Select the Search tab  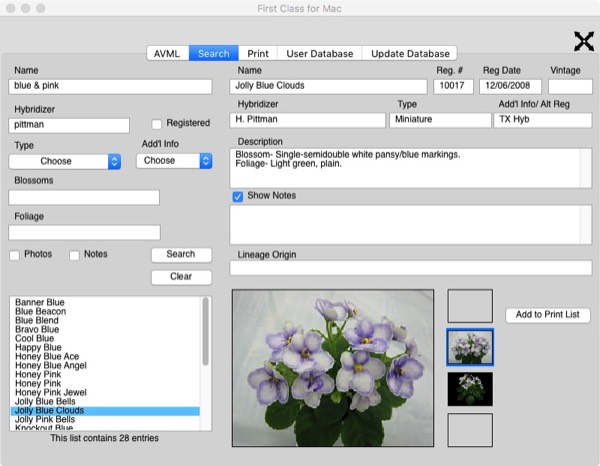click(214, 54)
